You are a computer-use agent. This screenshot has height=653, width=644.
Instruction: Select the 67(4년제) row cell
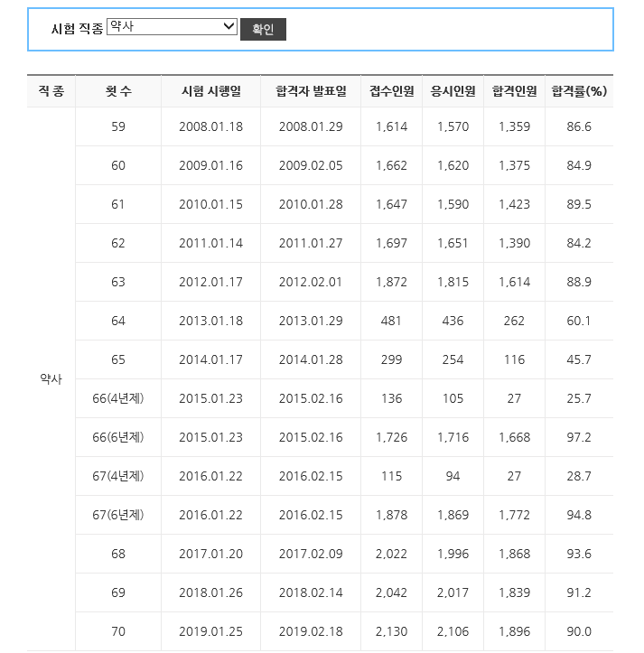coord(118,476)
